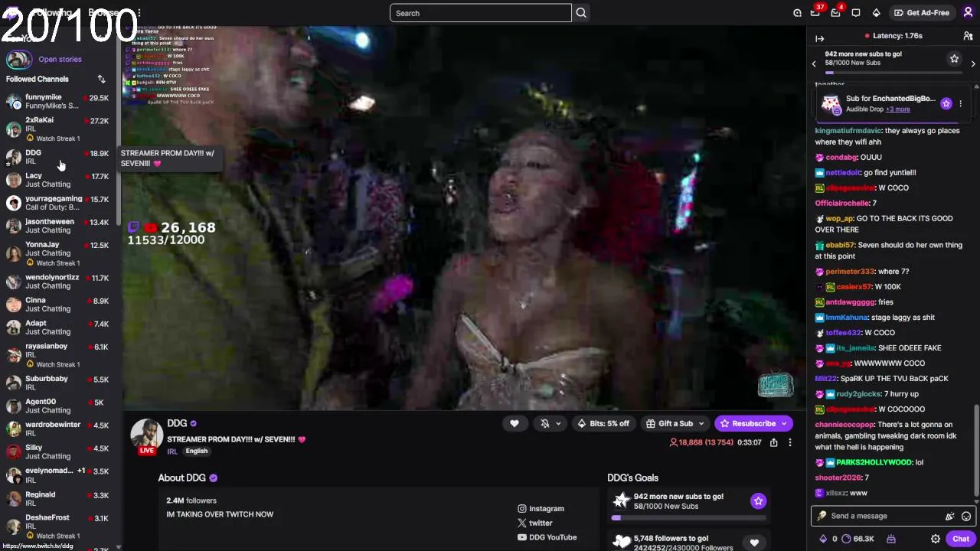The width and height of the screenshot is (980, 551).
Task: Share the stream using the share icon
Action: [x=773, y=442]
